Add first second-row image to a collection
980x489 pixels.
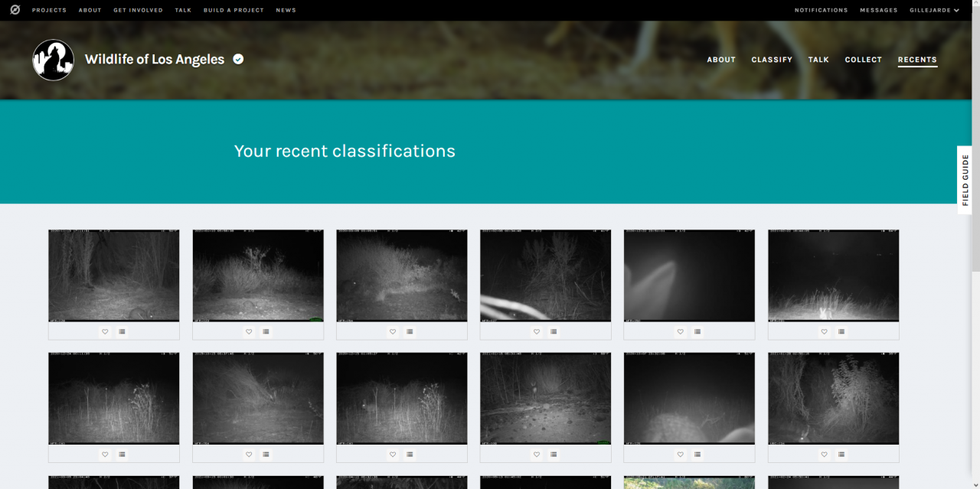pos(122,455)
